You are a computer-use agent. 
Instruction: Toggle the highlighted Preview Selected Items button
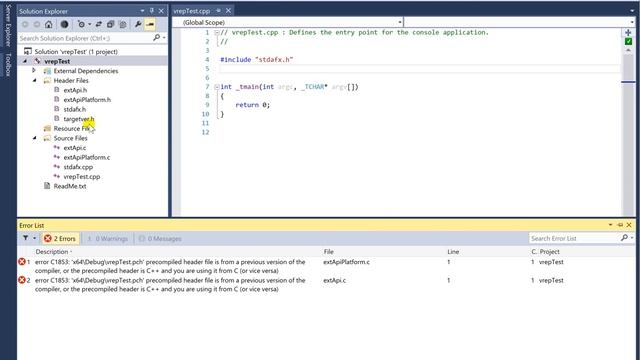(150, 24)
